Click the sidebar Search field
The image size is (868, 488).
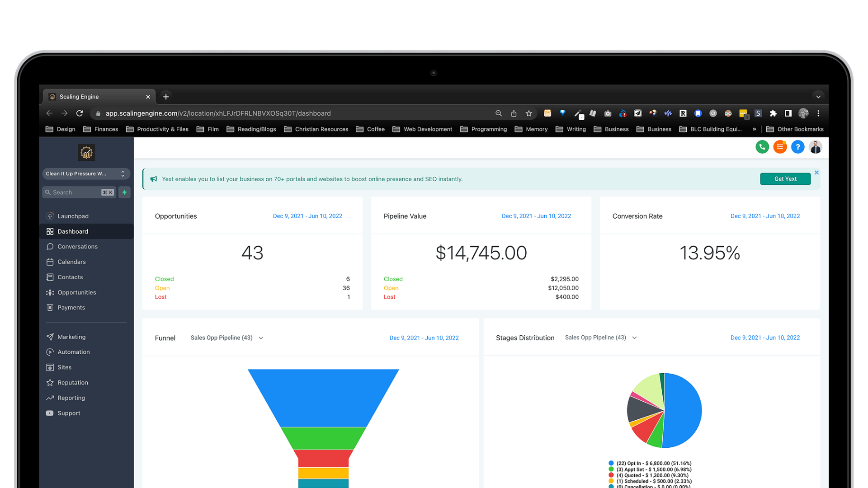click(x=75, y=192)
